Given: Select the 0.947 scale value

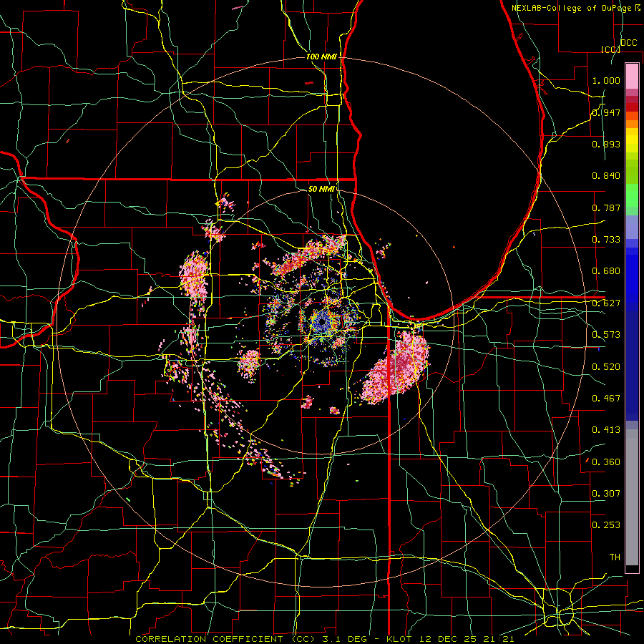Looking at the screenshot, I should 606,112.
